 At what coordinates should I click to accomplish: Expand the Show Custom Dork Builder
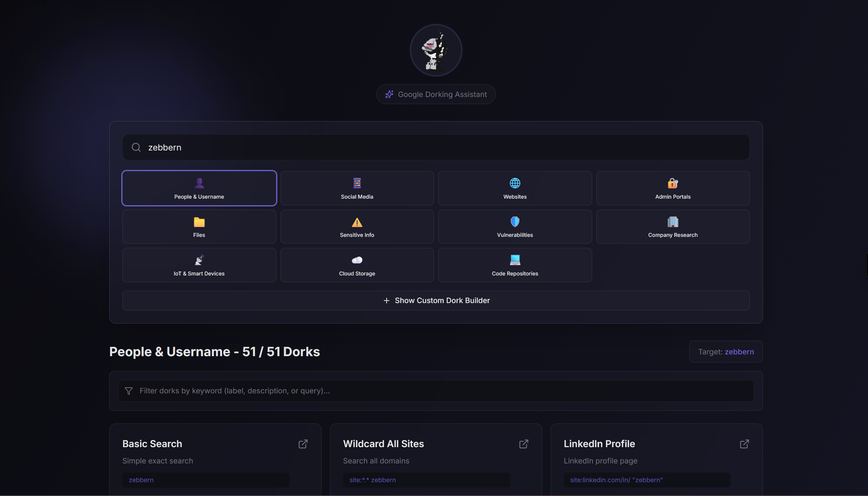(436, 301)
